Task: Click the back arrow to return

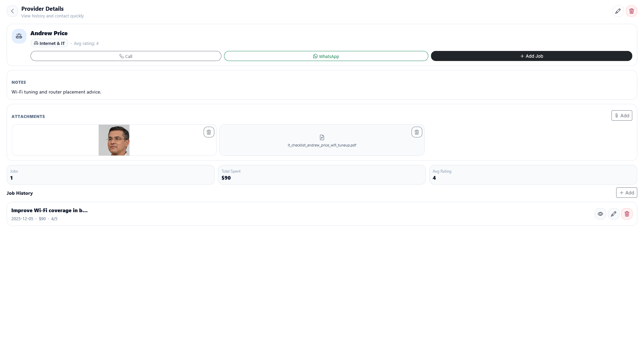Action: [12, 11]
